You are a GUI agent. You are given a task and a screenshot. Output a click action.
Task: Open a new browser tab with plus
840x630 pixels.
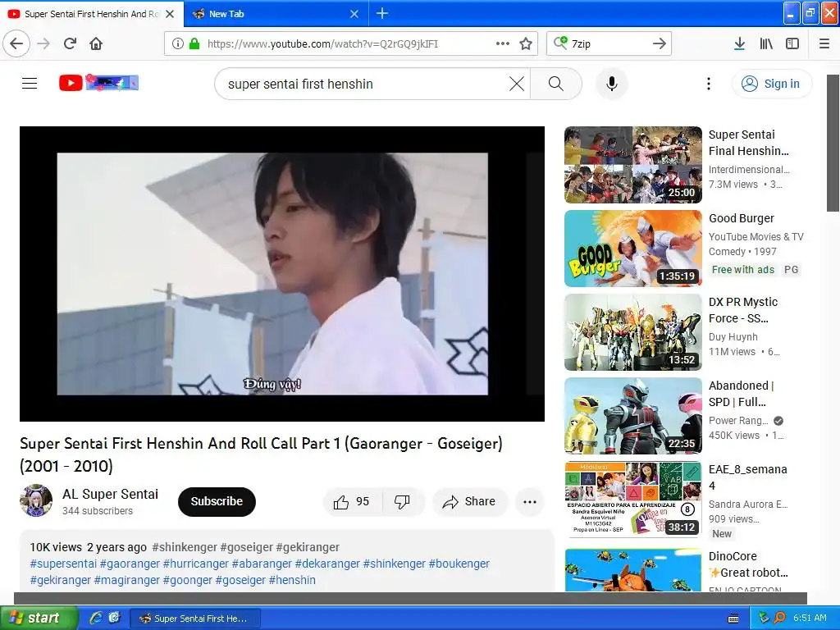pyautogui.click(x=382, y=13)
